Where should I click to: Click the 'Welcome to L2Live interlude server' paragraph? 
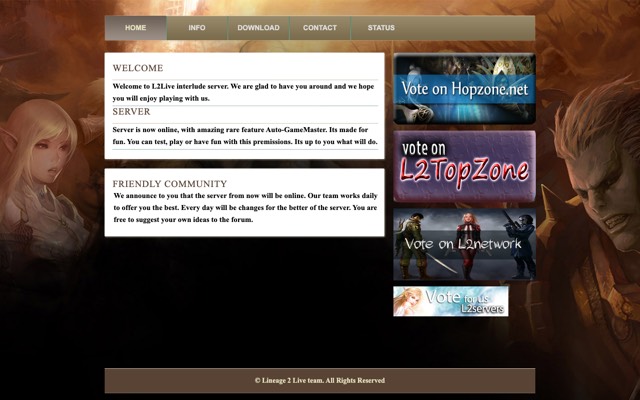243,92
